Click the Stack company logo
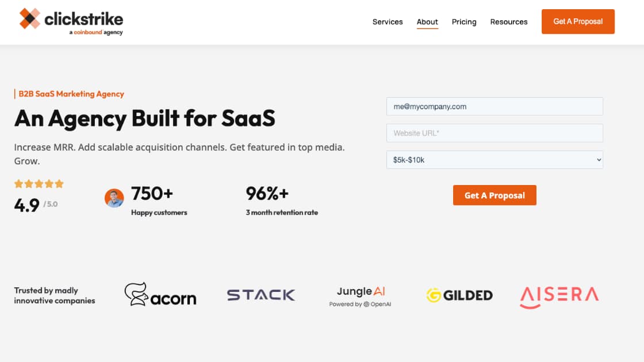This screenshot has height=362, width=644. click(260, 294)
